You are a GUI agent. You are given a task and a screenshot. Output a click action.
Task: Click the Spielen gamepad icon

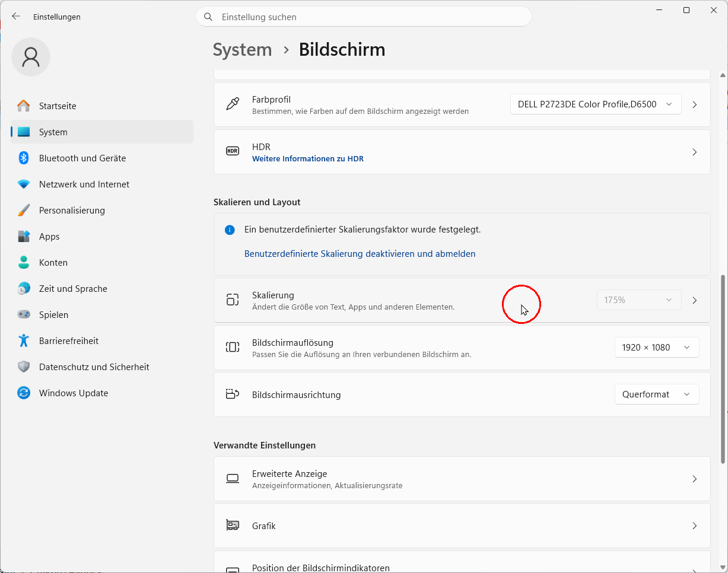coord(24,315)
